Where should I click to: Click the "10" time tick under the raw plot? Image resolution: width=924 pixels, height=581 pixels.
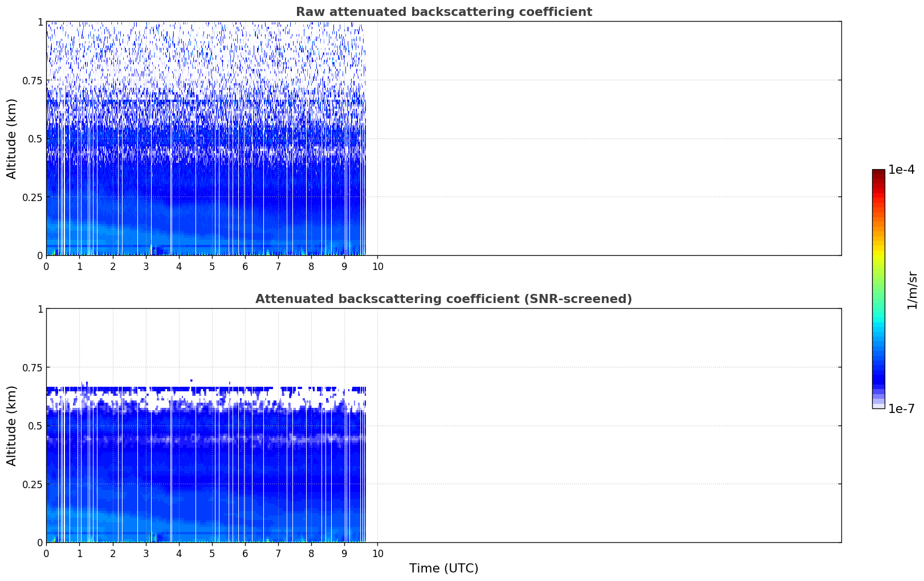377,267
